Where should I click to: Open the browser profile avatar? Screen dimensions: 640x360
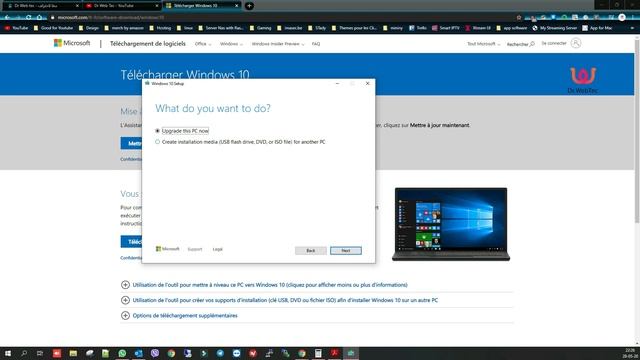(x=622, y=18)
